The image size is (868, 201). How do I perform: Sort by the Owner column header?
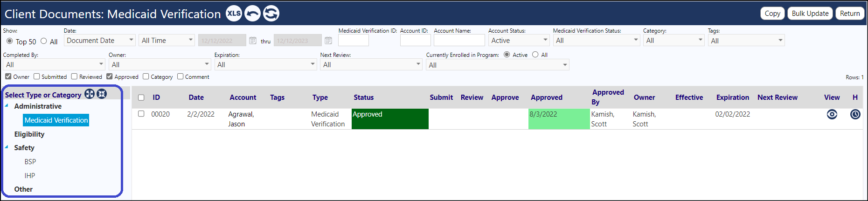point(644,97)
